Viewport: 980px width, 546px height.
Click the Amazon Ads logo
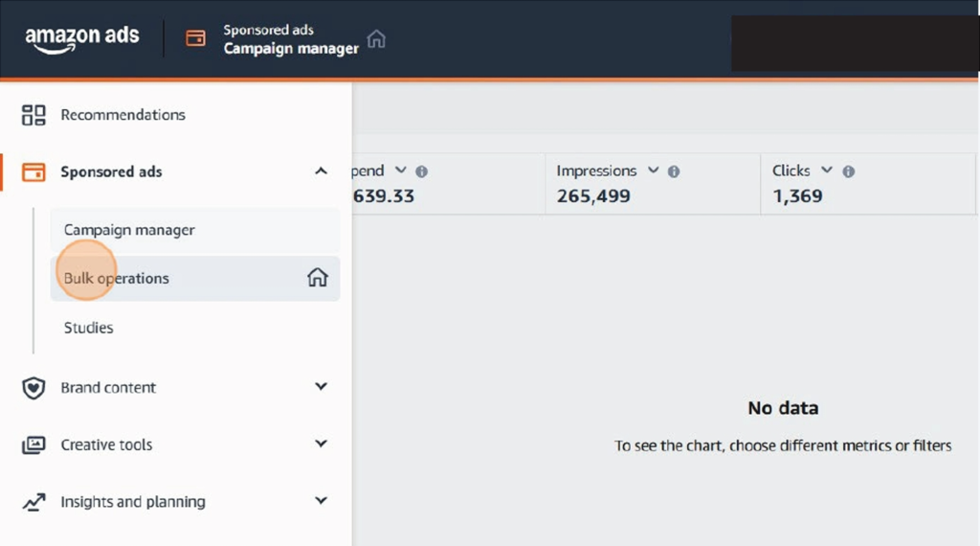pos(82,39)
